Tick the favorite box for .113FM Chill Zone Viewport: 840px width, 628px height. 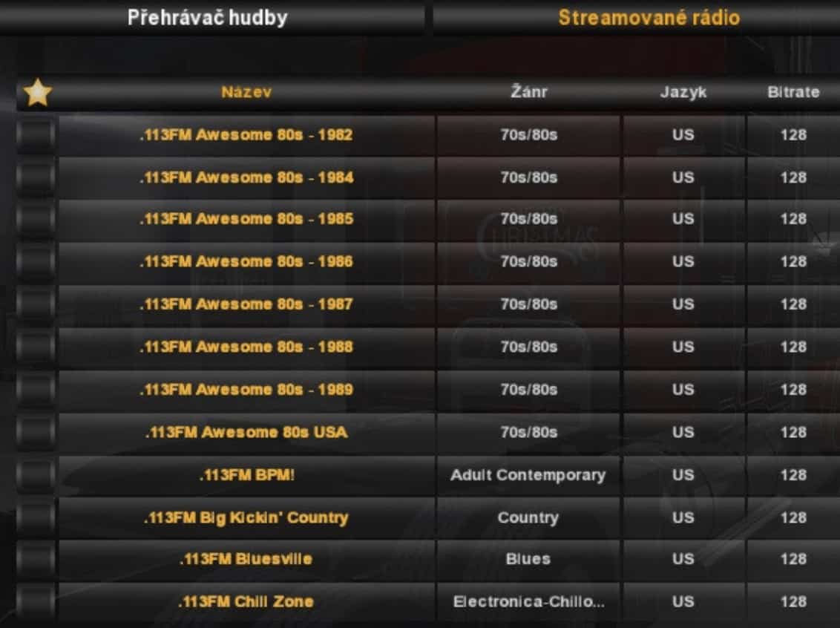pos(36,602)
